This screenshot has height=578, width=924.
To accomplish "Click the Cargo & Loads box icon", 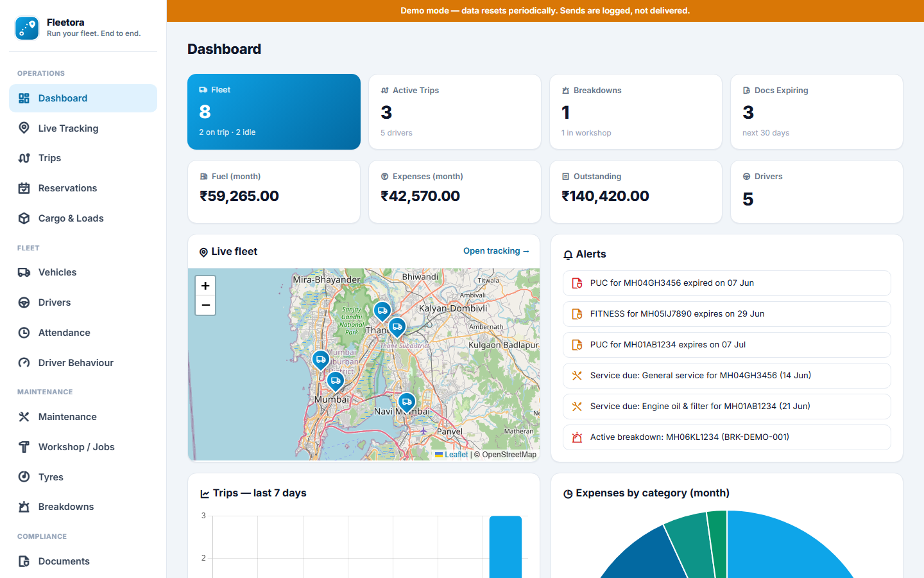I will point(24,218).
